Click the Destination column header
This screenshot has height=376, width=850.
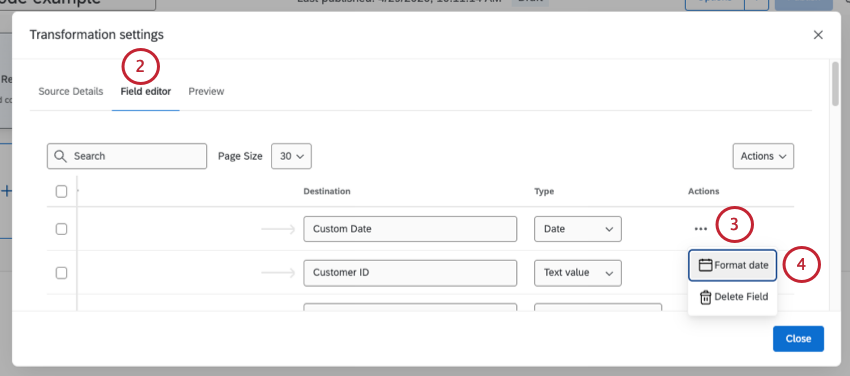click(326, 191)
